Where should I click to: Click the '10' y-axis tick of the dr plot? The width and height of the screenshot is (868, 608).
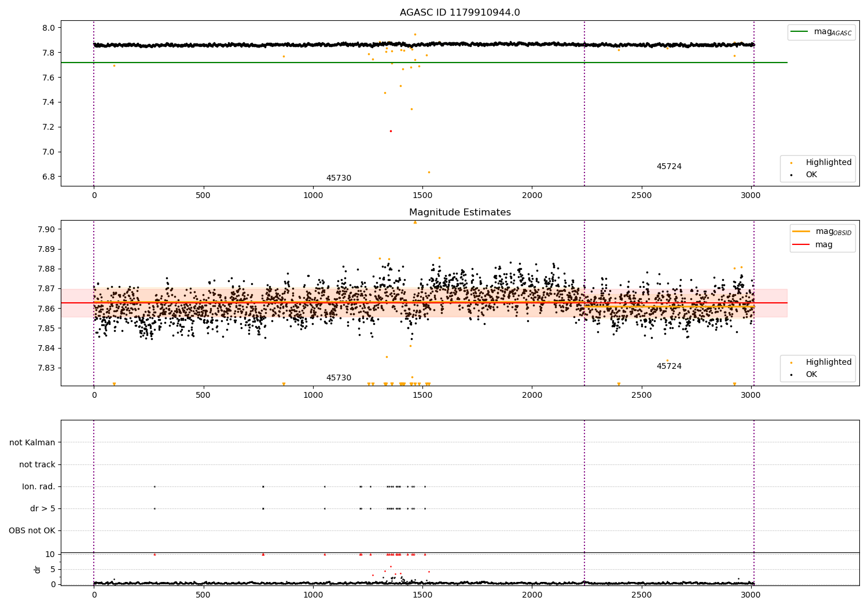point(50,554)
